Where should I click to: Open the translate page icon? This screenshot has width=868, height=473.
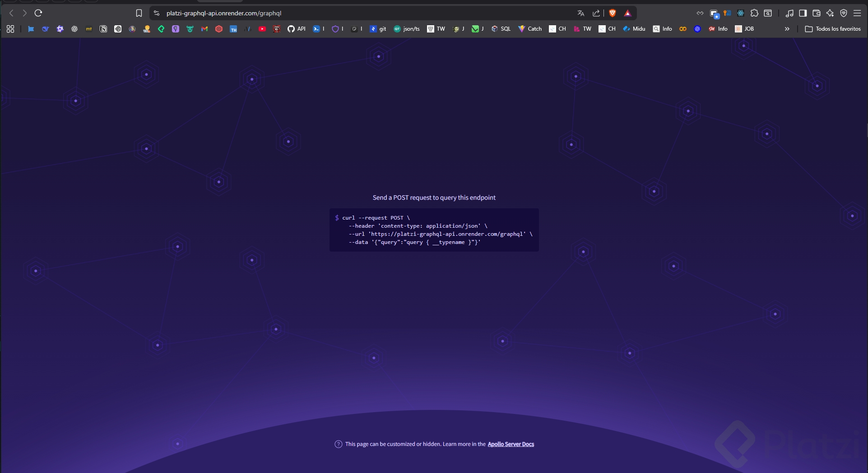coord(581,13)
